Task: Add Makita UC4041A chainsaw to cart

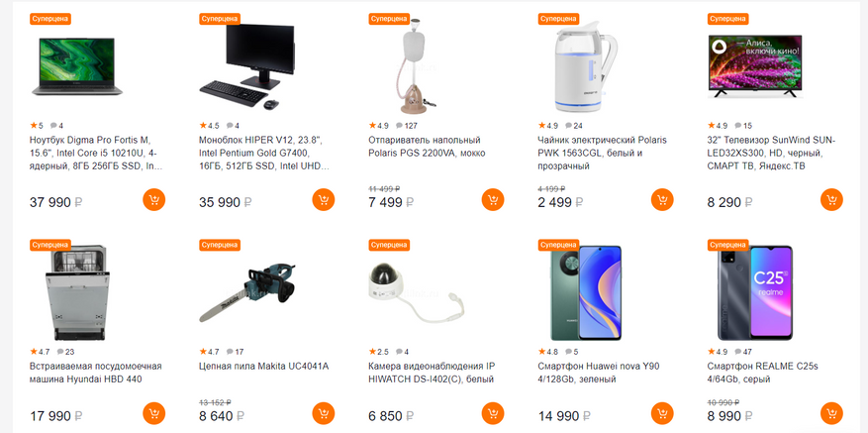Action: (324, 413)
